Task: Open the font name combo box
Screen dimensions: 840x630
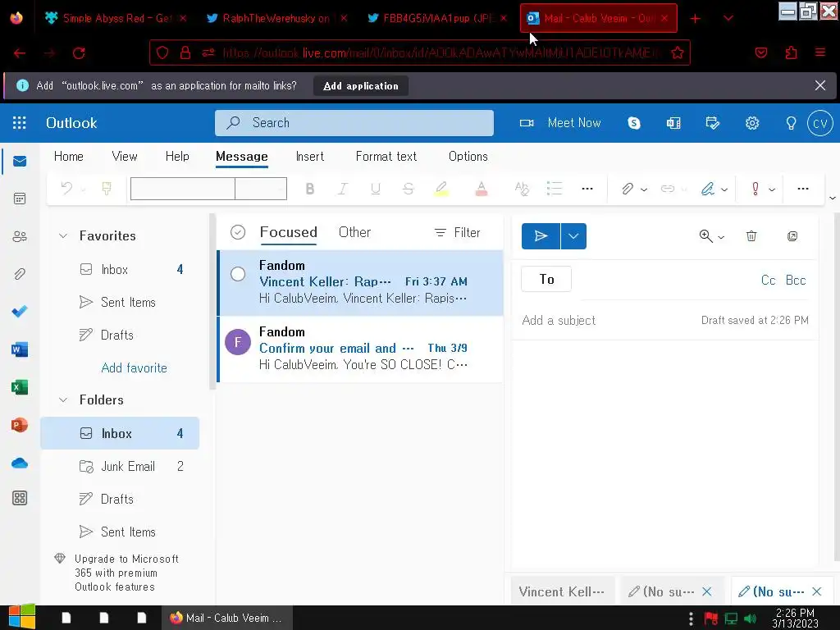Action: (x=183, y=189)
